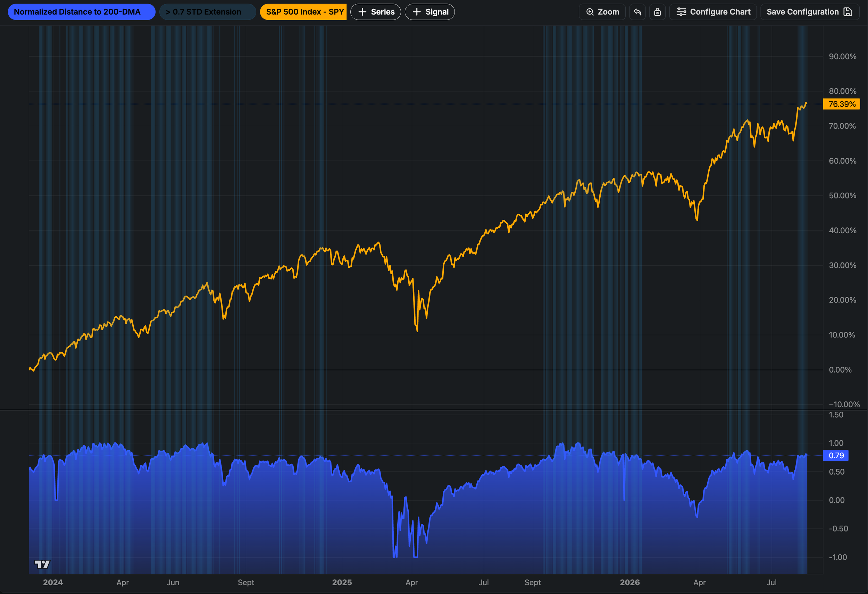Click the -1.00 indicator axis label
This screenshot has width=868, height=594.
click(x=837, y=558)
